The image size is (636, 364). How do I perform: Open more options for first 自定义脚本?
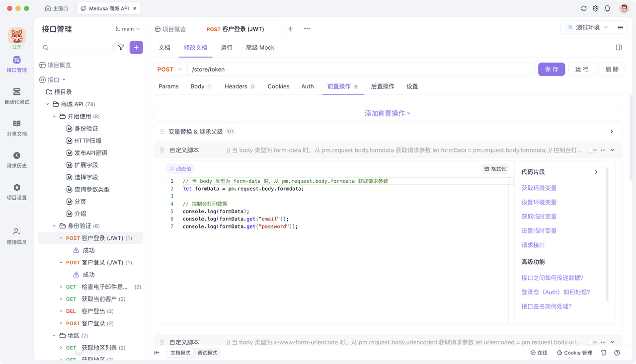tap(603, 150)
